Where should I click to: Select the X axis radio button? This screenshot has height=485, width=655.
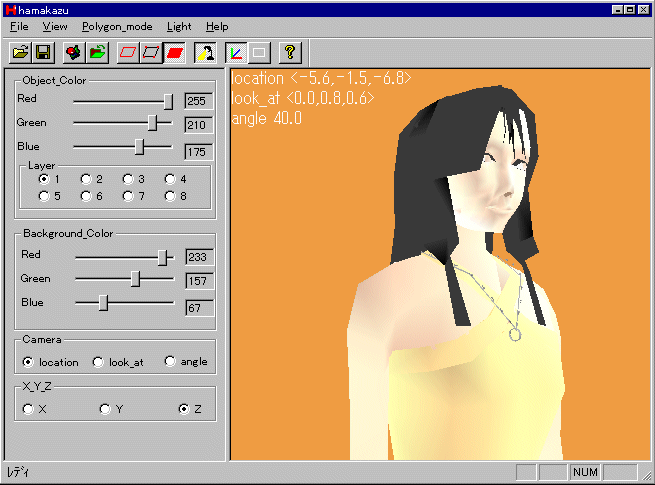[28, 409]
